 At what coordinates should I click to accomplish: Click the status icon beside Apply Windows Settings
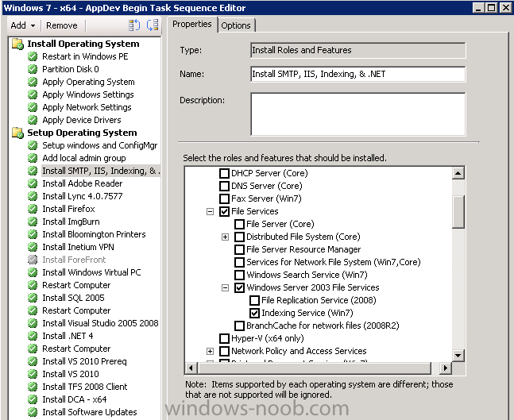(33, 94)
